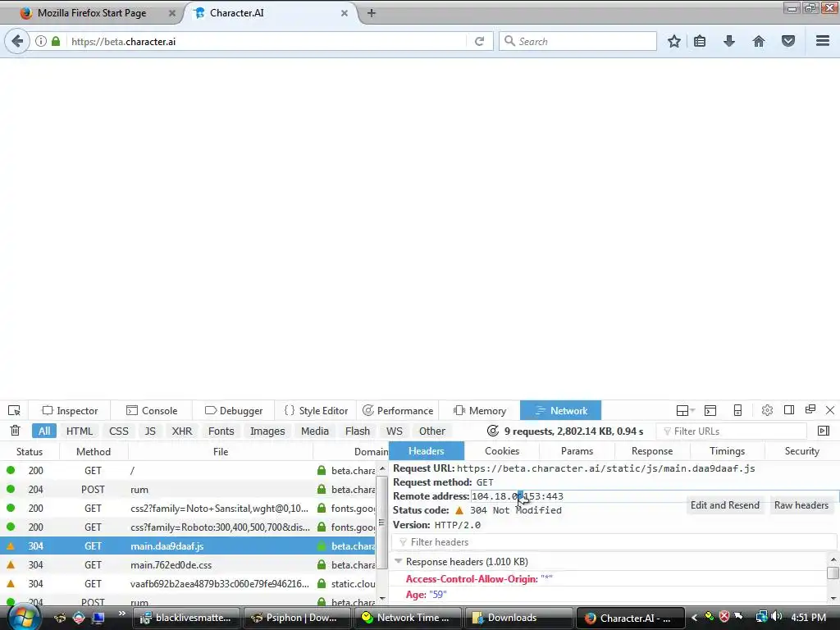Viewport: 840px width, 630px height.
Task: Click the Filter URLs input field
Action: (731, 431)
